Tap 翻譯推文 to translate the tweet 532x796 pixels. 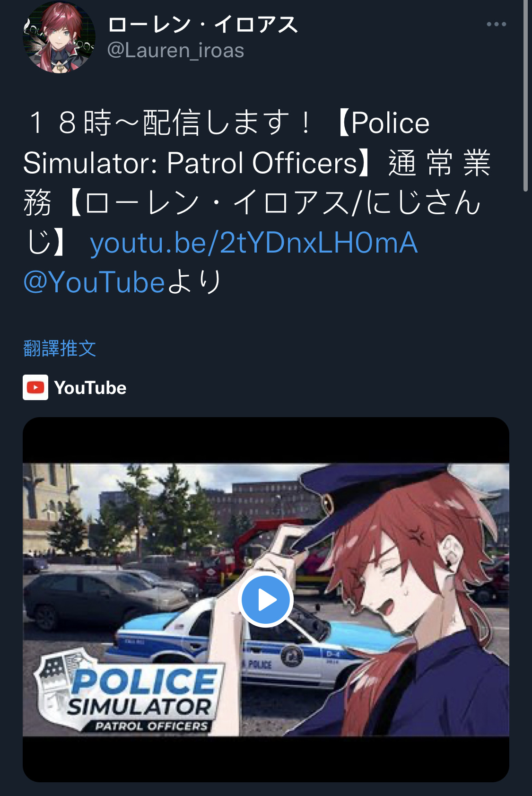60,349
